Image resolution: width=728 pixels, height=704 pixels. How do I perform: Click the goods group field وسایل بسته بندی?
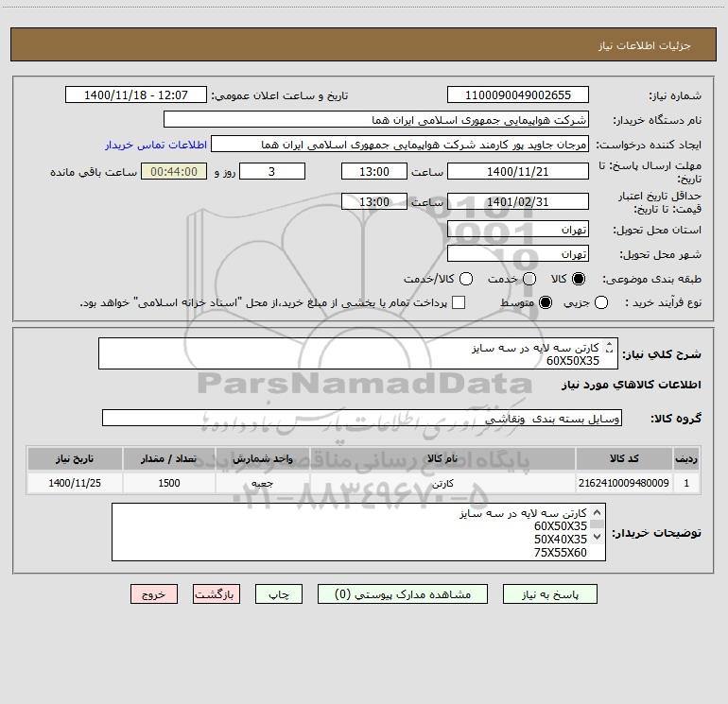362,418
